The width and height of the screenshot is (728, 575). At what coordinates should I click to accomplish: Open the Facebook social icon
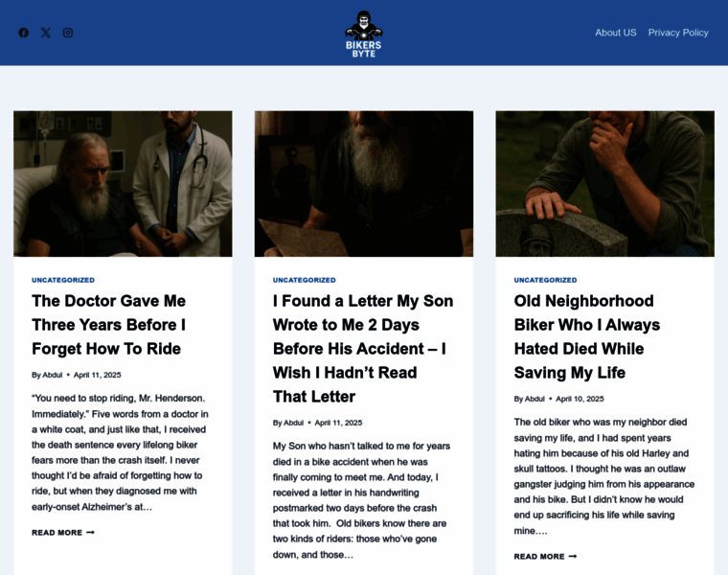coord(24,33)
